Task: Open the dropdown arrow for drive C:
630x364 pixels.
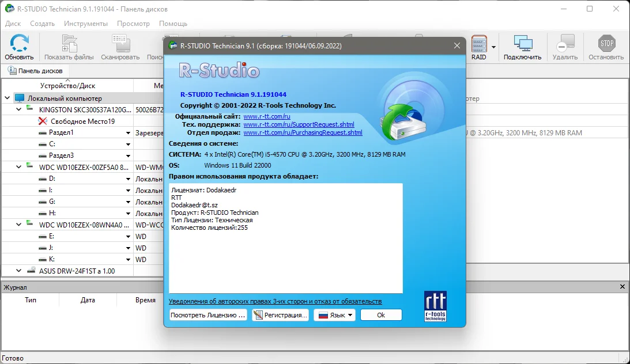Action: [128, 144]
